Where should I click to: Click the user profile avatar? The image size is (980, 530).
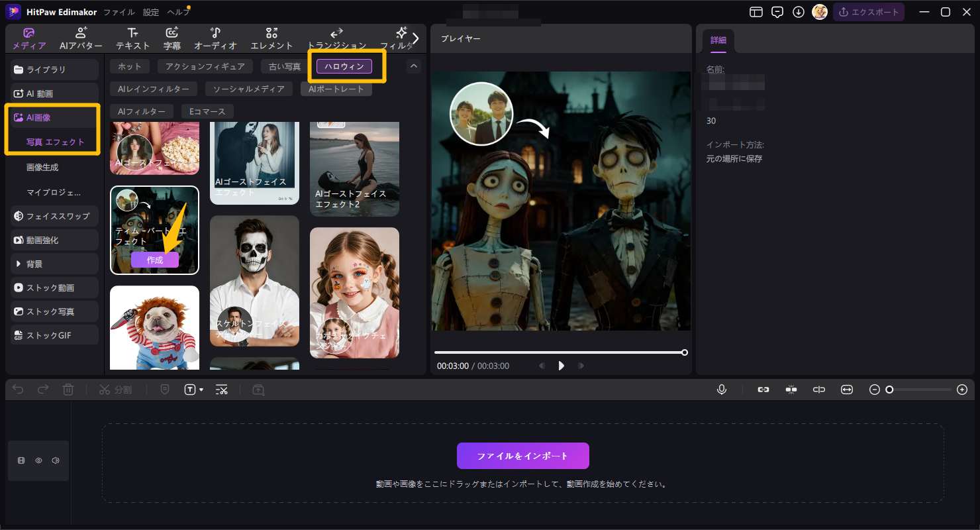pyautogui.click(x=820, y=12)
